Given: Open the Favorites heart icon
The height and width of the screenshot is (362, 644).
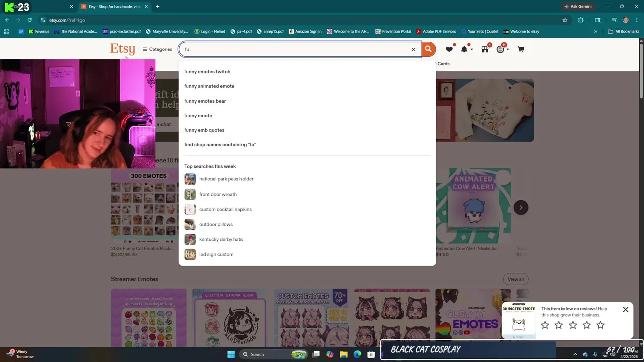Looking at the screenshot, I should (x=449, y=49).
